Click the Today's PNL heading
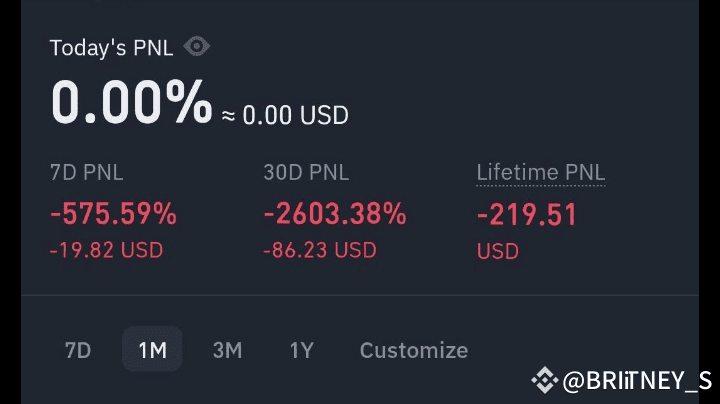 pyautogui.click(x=111, y=48)
